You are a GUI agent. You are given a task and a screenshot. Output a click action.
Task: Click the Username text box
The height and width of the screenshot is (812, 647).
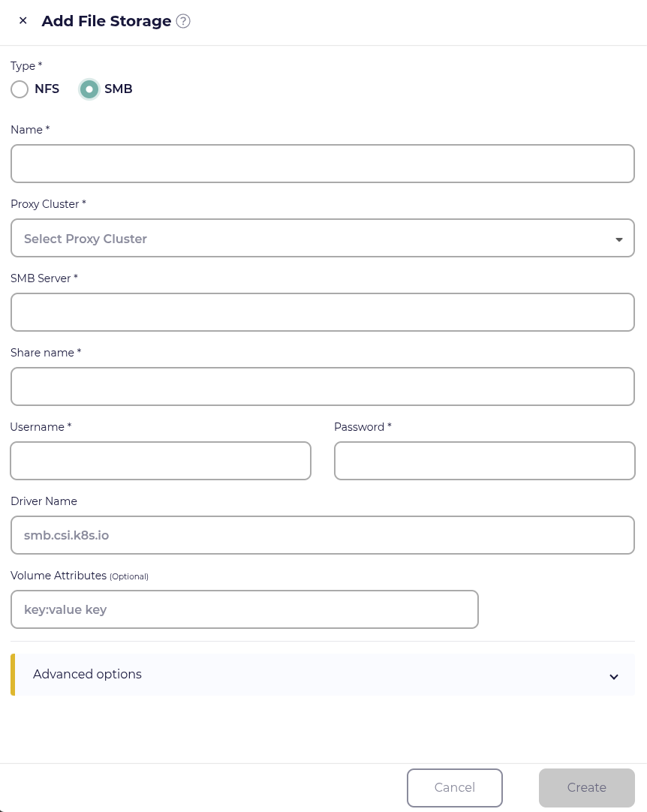[161, 461]
